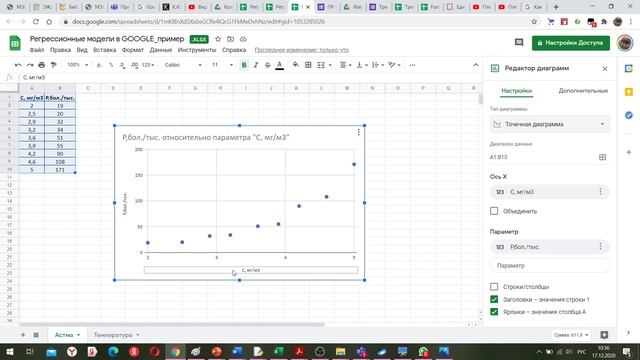This screenshot has width=640, height=360.
Task: Open text rotation options
Action: point(394,65)
